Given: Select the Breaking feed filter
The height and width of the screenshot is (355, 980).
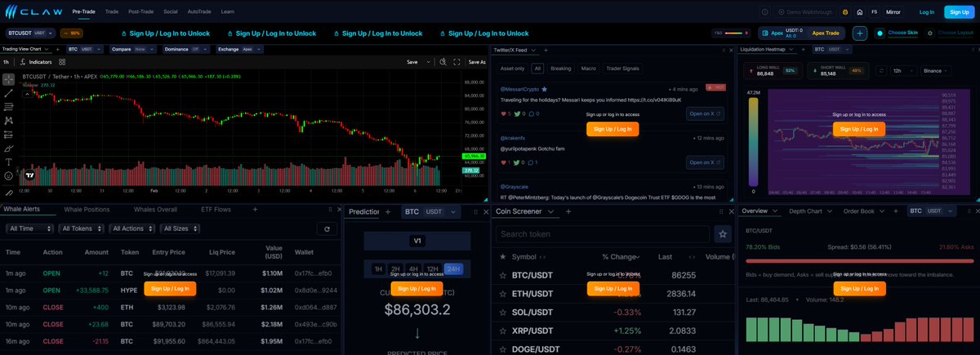Looking at the screenshot, I should [560, 69].
